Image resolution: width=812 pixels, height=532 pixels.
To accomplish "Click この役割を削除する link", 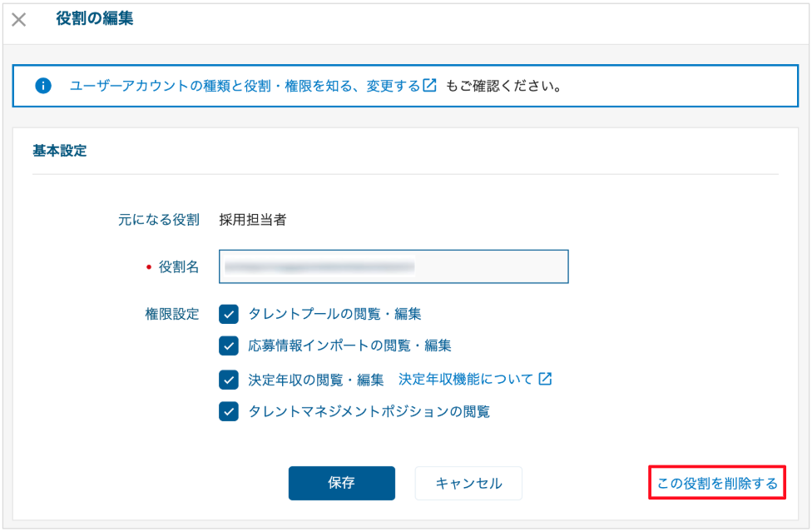I will point(717,483).
